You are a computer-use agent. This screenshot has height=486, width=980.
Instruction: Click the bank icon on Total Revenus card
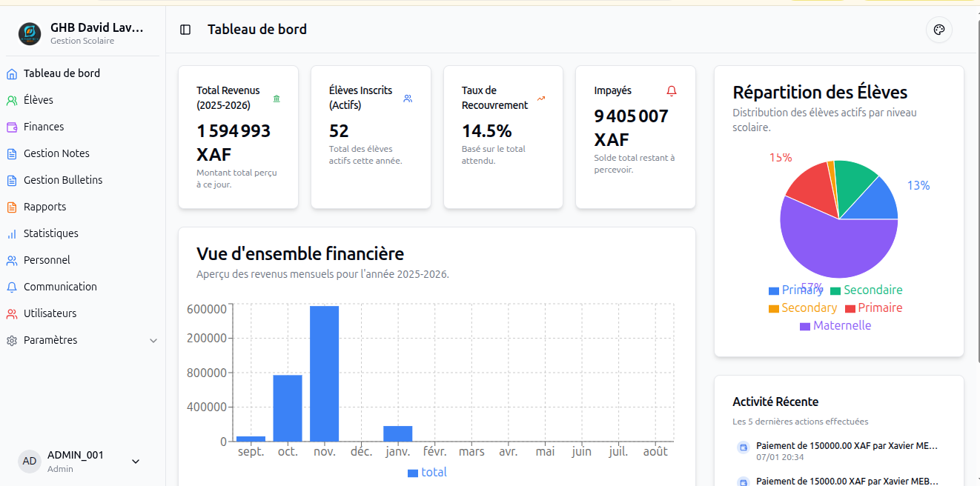[x=277, y=99]
